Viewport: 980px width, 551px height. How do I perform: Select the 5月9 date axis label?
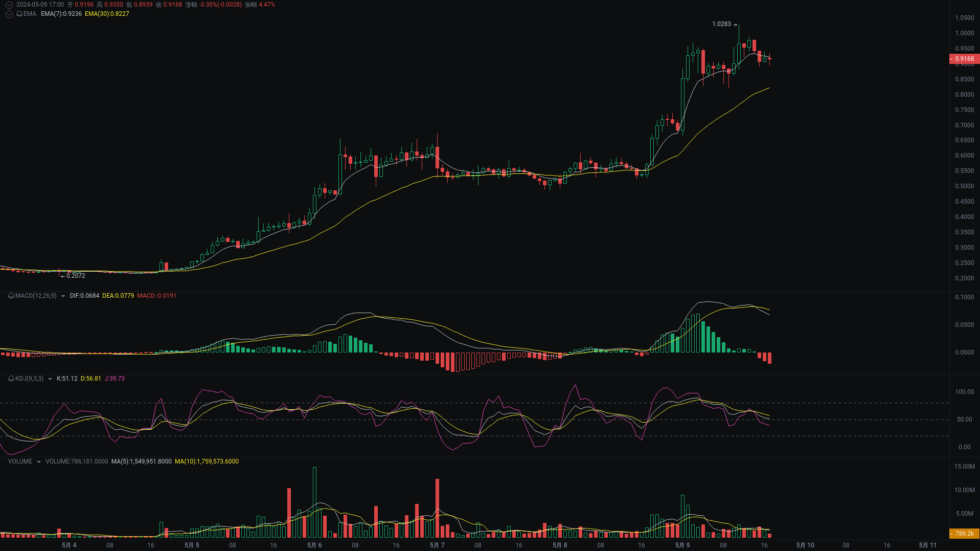pos(682,545)
